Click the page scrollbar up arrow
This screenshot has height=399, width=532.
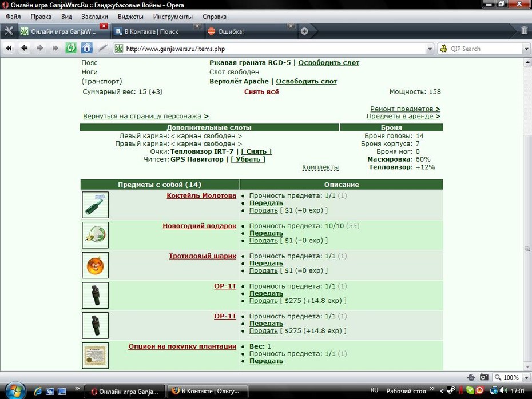[527, 62]
